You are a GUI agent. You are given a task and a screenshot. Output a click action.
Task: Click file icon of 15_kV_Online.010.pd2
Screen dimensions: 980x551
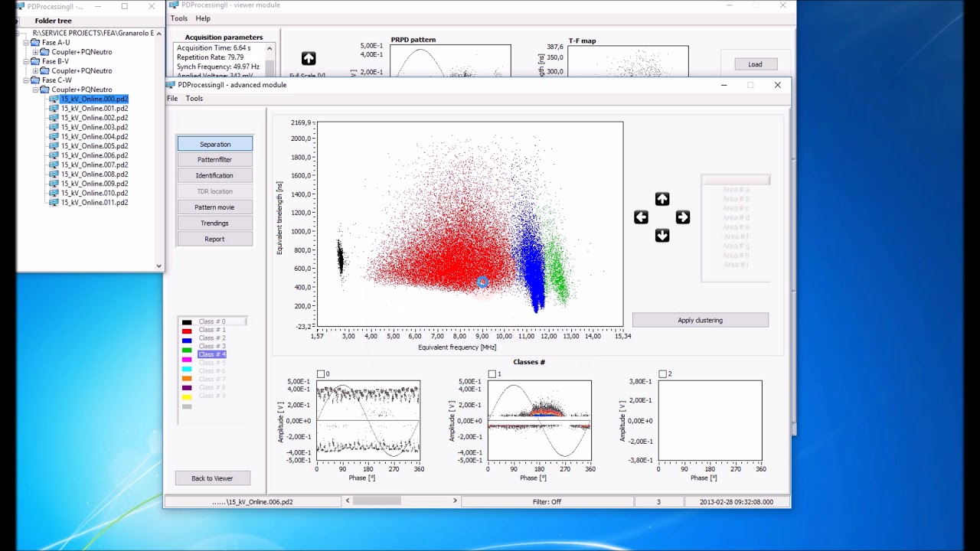point(54,193)
